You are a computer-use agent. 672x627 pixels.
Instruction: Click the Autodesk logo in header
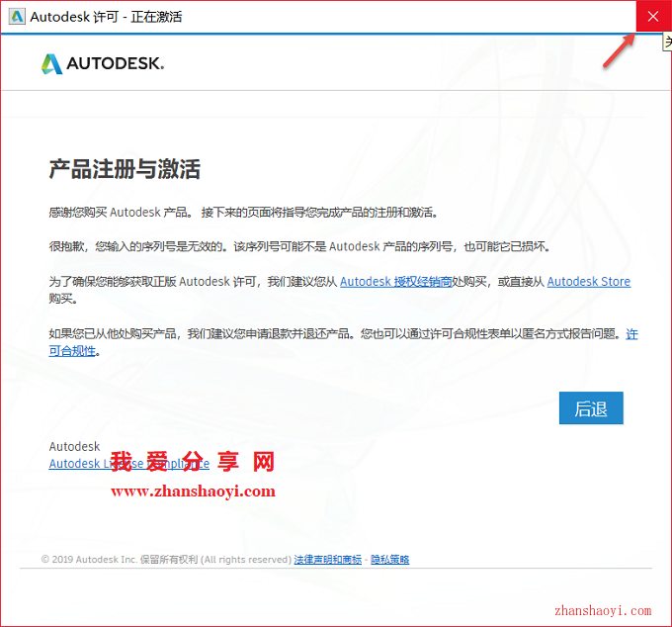tap(103, 63)
